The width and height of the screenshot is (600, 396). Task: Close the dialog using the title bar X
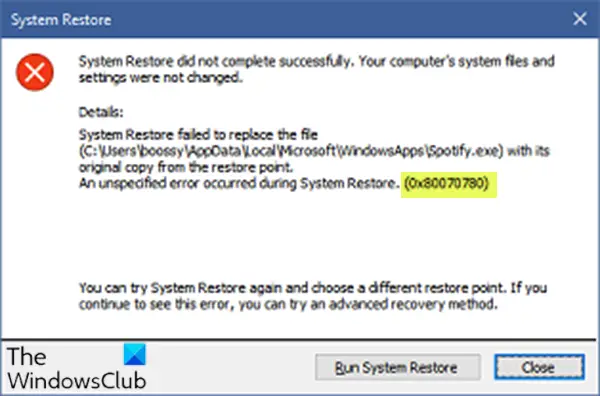[580, 19]
